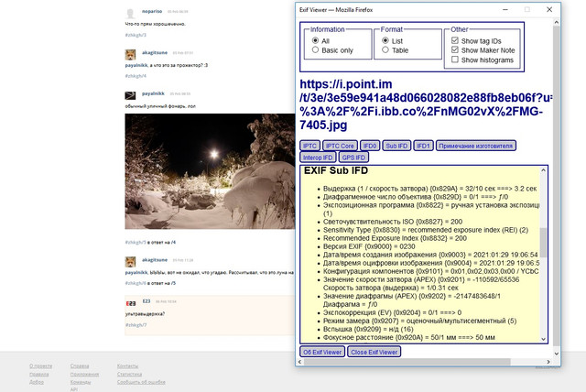Open nopariso user avatar
The height and width of the screenshot is (392, 586).
click(x=130, y=13)
